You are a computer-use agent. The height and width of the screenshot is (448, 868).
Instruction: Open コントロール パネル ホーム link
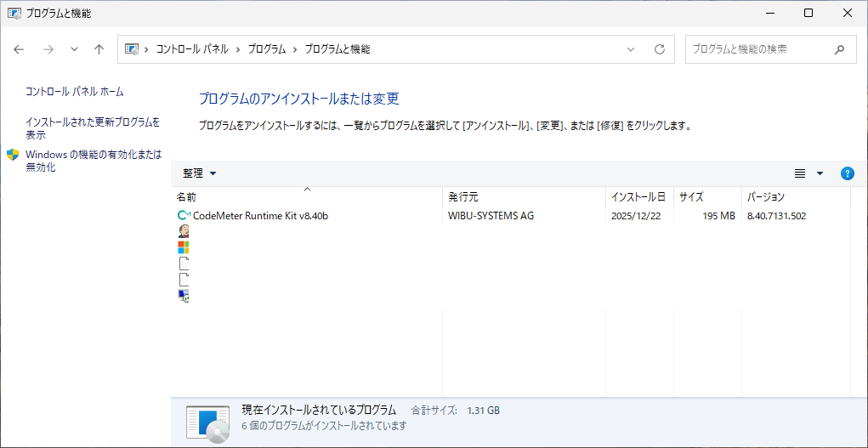74,91
